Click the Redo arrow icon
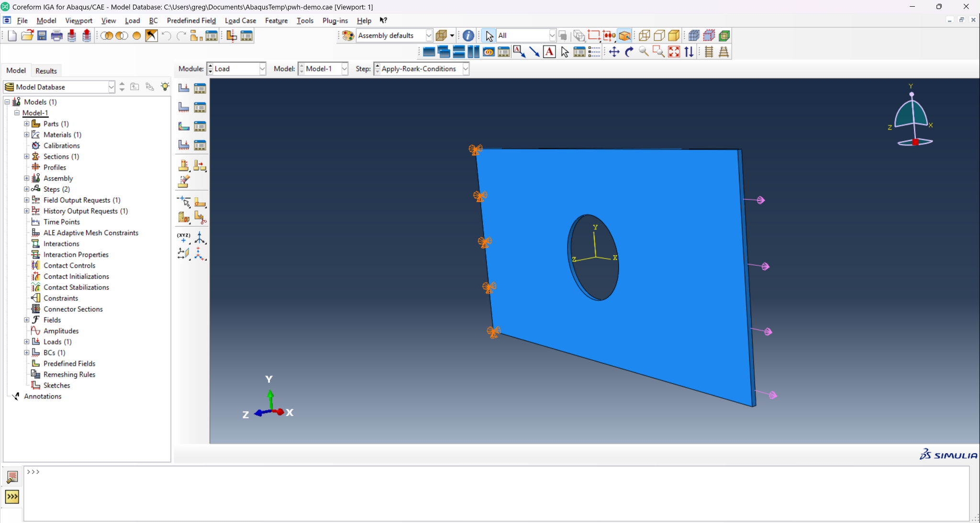Viewport: 980px width, 523px height. [181, 36]
